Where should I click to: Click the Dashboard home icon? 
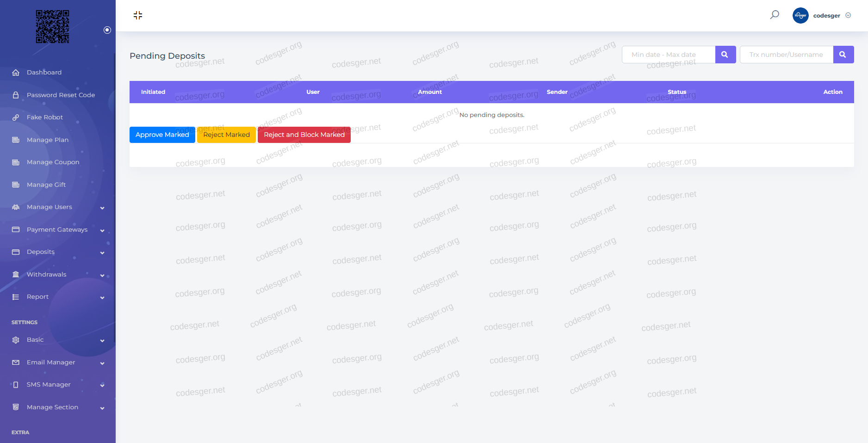tap(16, 73)
